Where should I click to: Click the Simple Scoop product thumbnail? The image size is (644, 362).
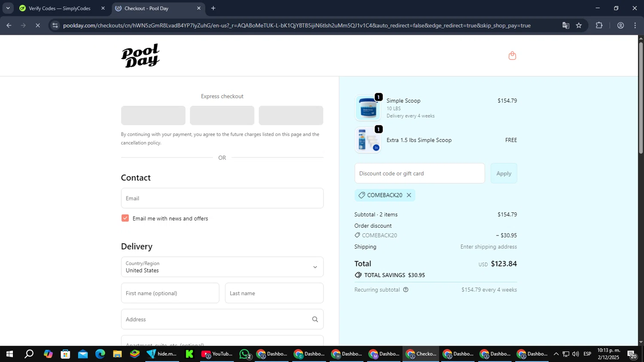pyautogui.click(x=368, y=108)
